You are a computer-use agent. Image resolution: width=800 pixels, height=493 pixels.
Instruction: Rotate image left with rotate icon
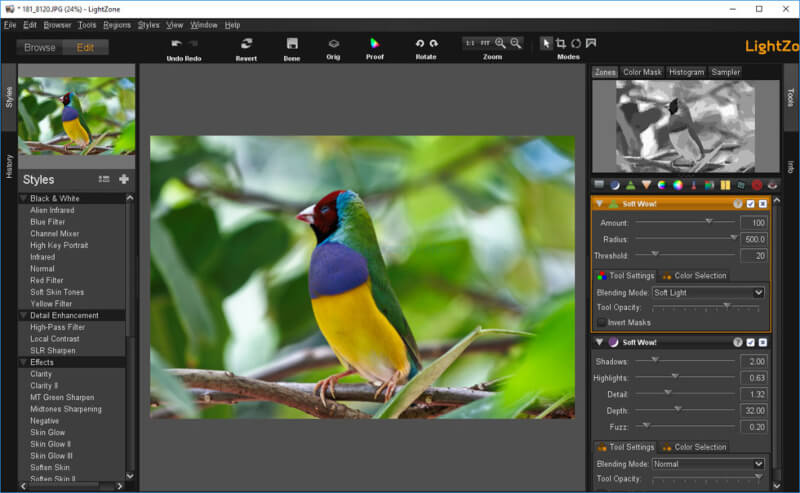point(419,43)
